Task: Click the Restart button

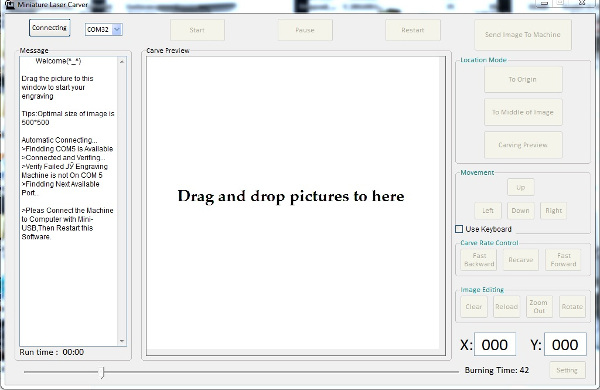Action: click(x=413, y=30)
